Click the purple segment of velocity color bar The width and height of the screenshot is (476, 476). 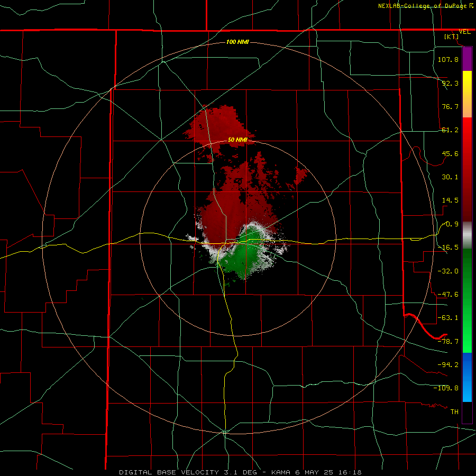[467, 59]
